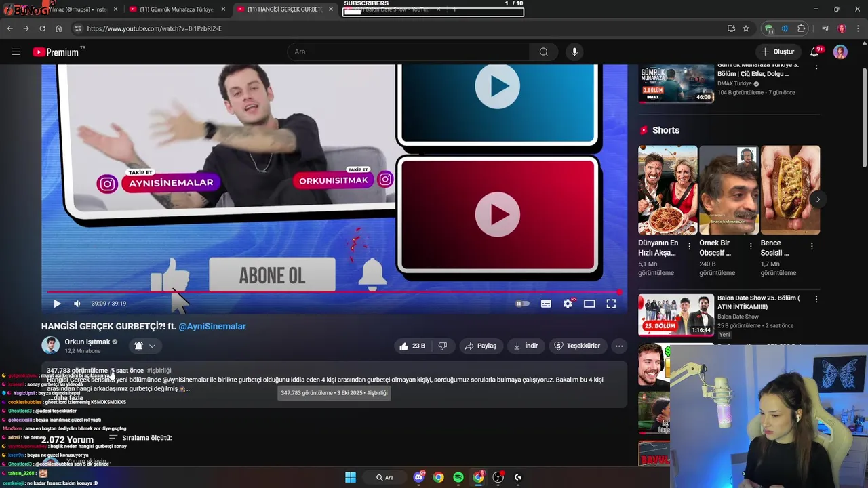
Task: Show next Shorts with arrow chevron
Action: click(818, 199)
